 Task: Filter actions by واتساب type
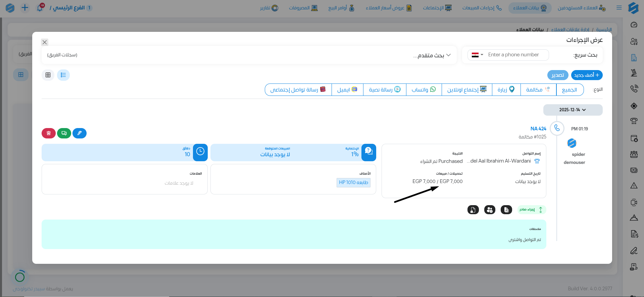[424, 90]
